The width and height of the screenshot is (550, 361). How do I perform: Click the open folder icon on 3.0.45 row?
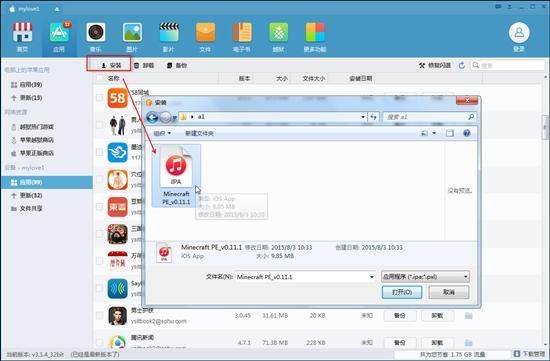coord(468,316)
